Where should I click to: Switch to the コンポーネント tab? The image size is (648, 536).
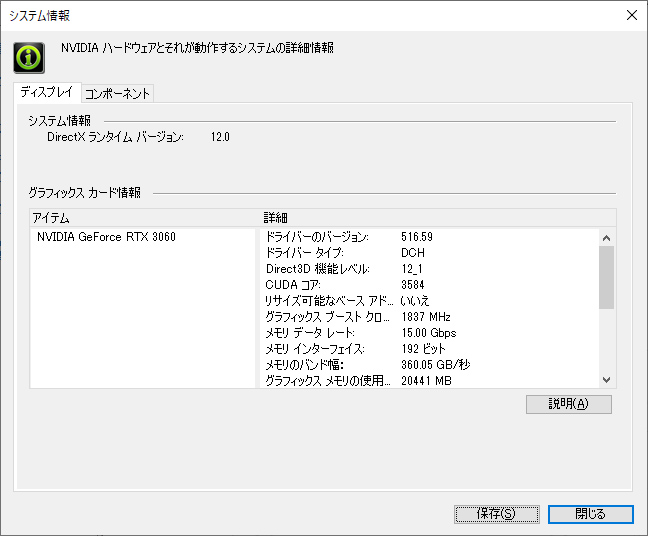(x=117, y=93)
